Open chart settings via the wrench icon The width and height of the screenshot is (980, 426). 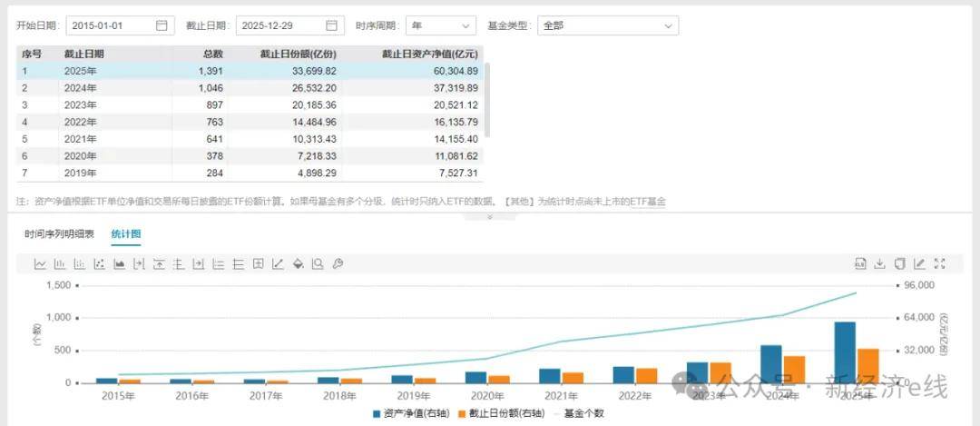coord(338,264)
